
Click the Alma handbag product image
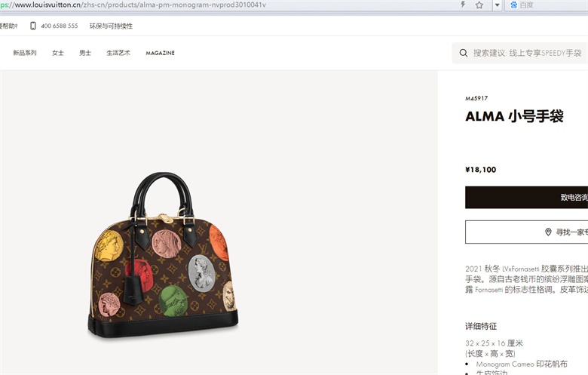click(163, 255)
